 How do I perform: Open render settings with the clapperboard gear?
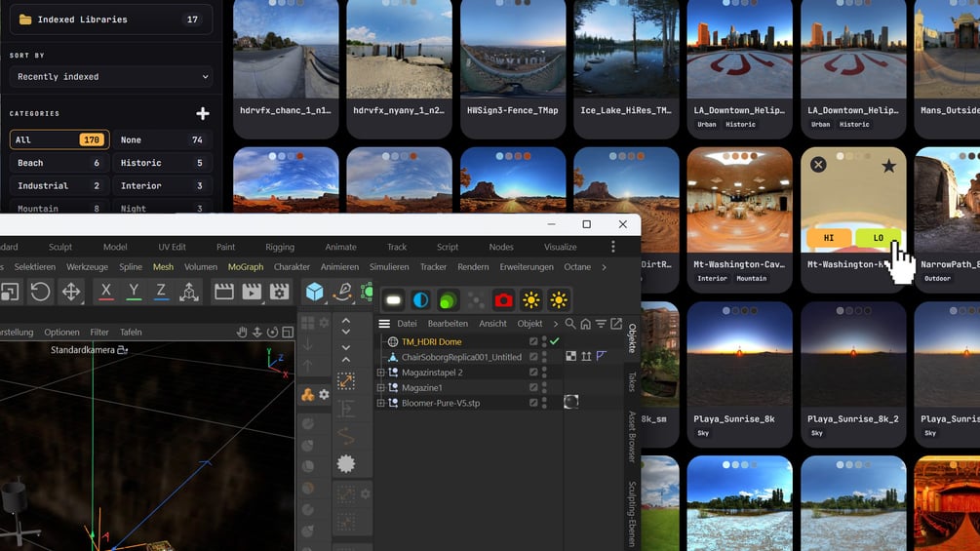[x=279, y=292]
